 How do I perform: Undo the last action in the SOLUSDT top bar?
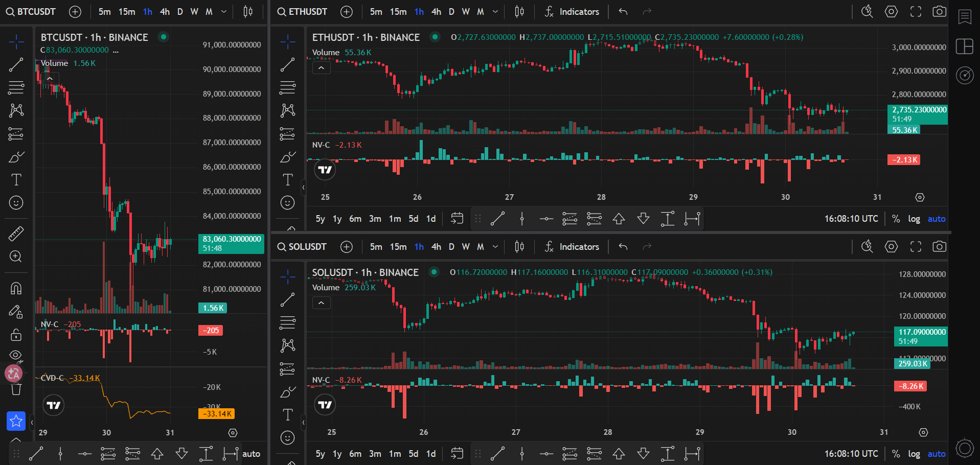point(623,247)
